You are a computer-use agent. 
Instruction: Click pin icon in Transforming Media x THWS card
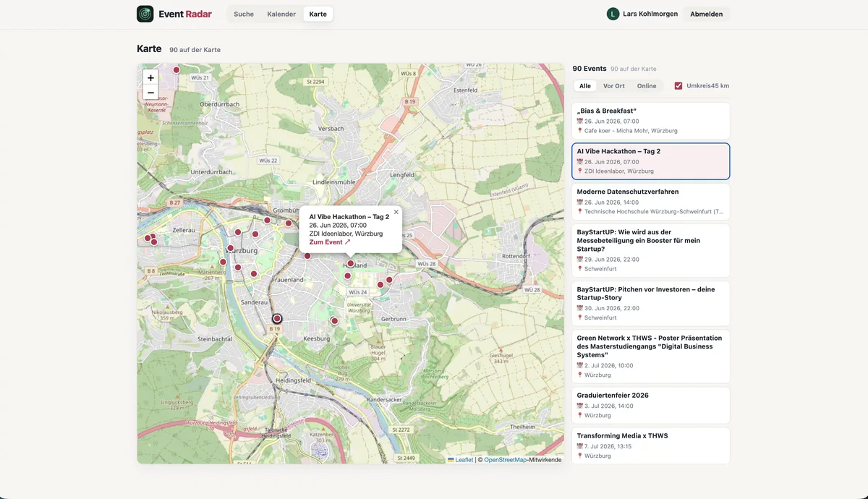click(x=580, y=456)
